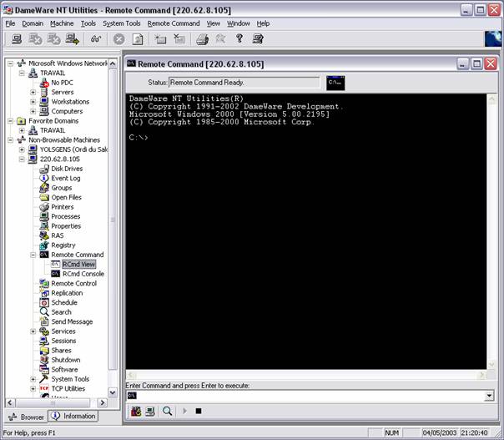
Task: Click the Help question mark toolbar icon
Action: click(x=239, y=39)
